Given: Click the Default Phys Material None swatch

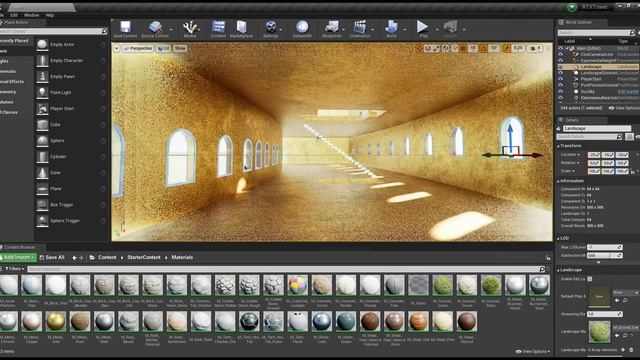Looking at the screenshot, I should point(599,296).
